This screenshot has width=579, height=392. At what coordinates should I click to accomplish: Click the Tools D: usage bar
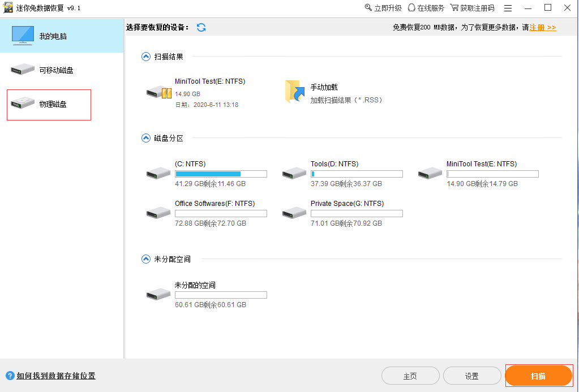point(357,174)
